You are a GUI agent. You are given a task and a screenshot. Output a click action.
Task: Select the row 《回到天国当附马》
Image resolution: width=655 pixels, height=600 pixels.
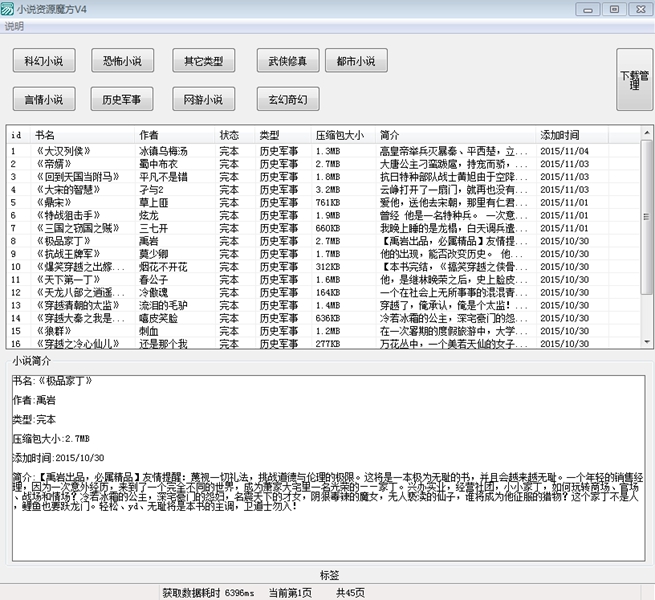[323, 177]
